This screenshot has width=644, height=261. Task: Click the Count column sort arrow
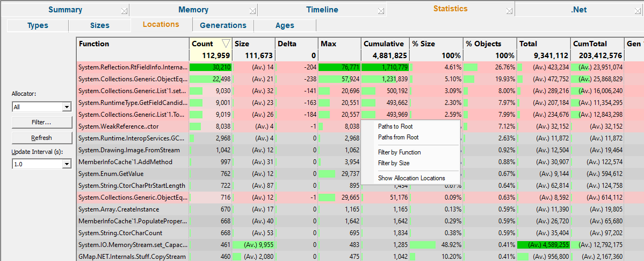(x=226, y=44)
